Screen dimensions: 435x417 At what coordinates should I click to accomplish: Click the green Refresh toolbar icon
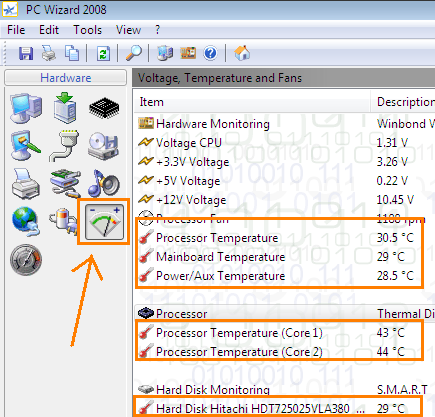tap(103, 53)
